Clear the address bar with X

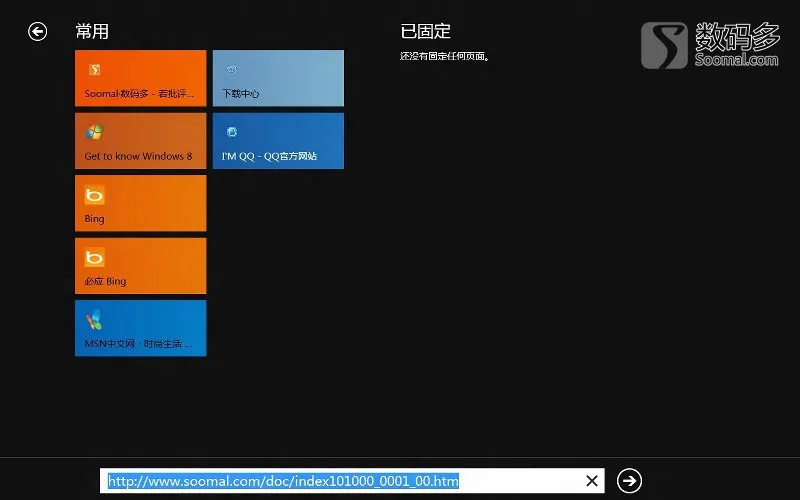click(x=592, y=481)
